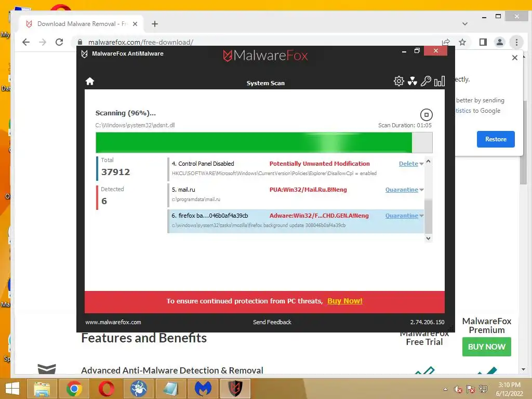Image resolution: width=532 pixels, height=399 pixels.
Task: Bookmark this page with star icon
Action: [462, 42]
